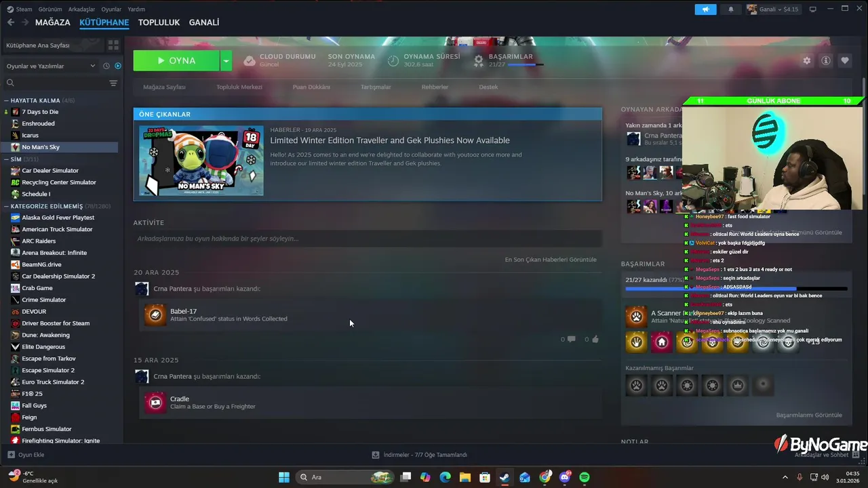Image resolution: width=868 pixels, height=488 pixels.
Task: Click the activity comment input field
Action: (368, 239)
